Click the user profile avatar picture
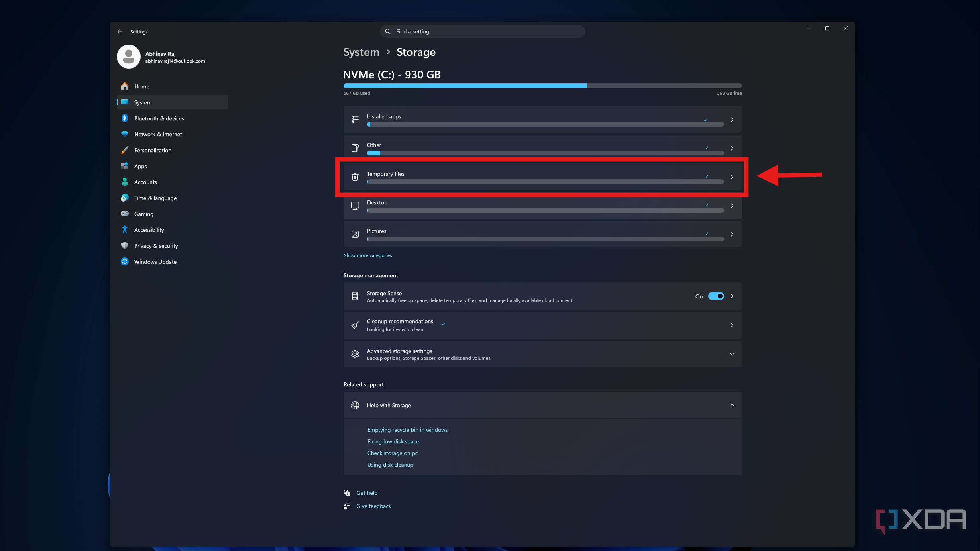Image resolution: width=980 pixels, height=551 pixels. click(x=128, y=57)
